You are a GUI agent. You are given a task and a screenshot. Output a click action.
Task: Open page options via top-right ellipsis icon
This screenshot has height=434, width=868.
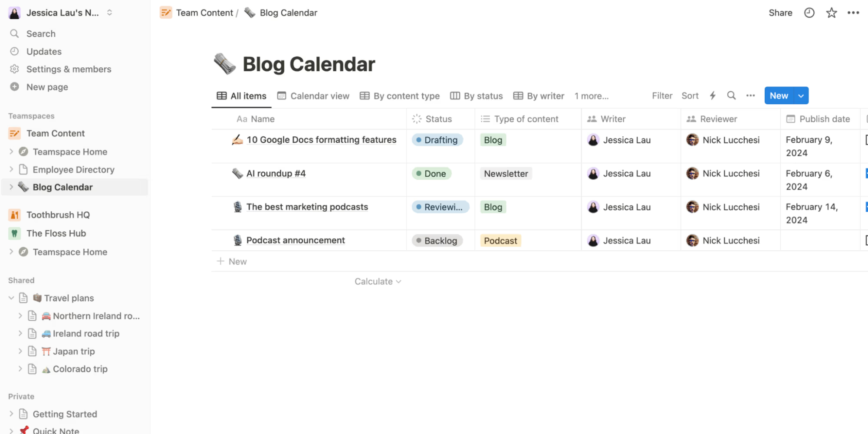point(853,13)
